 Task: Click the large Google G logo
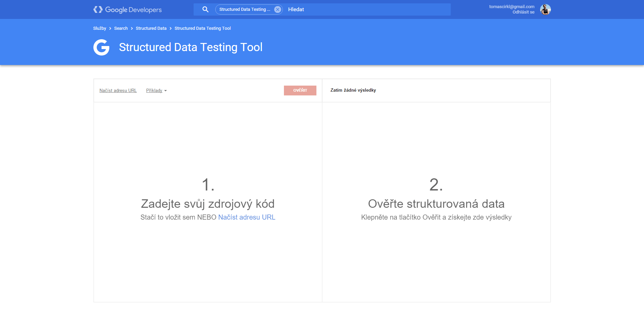(102, 47)
